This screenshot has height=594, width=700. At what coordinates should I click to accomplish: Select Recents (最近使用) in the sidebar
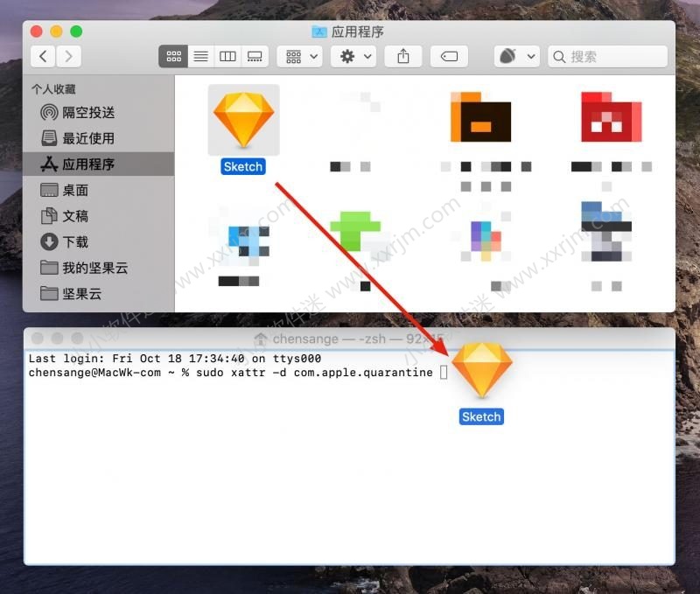tap(87, 138)
